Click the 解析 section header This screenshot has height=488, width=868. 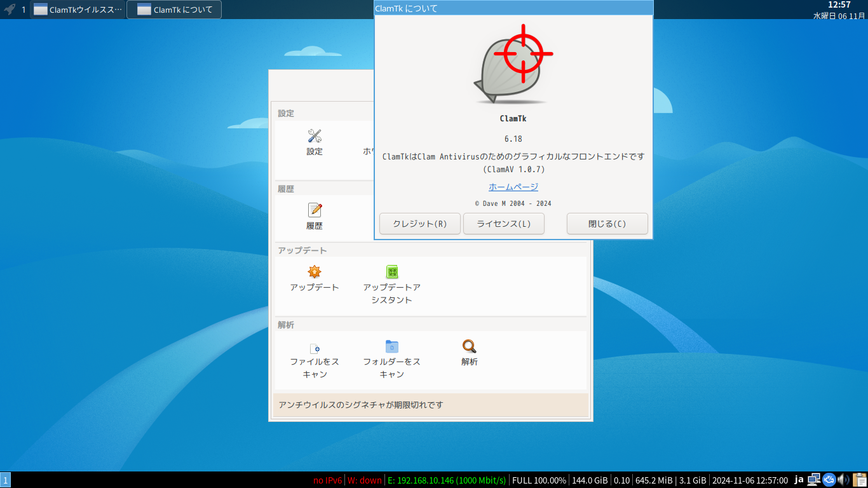point(286,325)
